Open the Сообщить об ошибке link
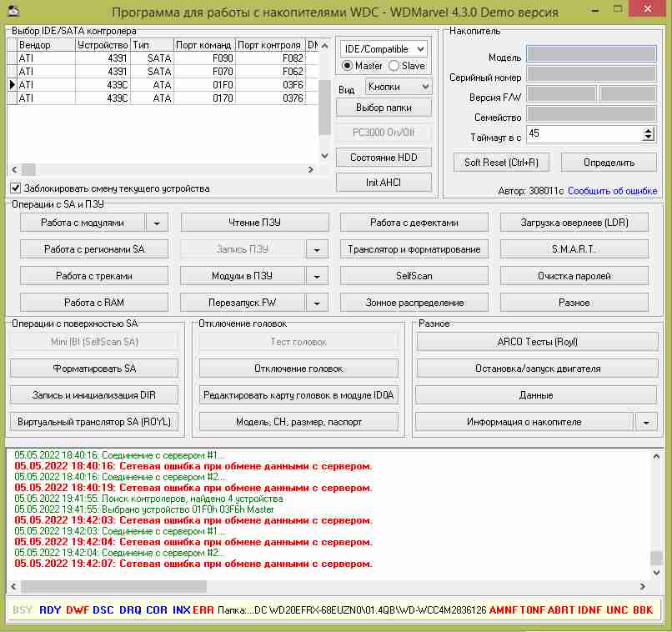The image size is (672, 632). click(x=612, y=191)
